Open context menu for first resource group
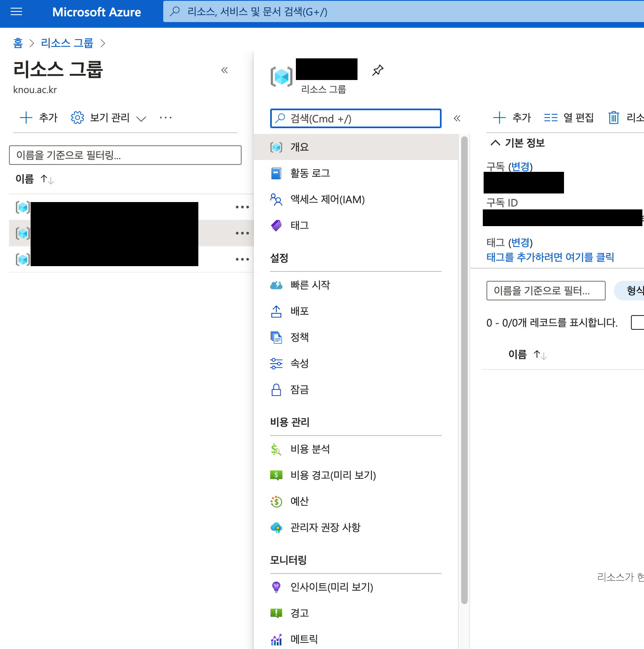The height and width of the screenshot is (649, 644). point(242,207)
